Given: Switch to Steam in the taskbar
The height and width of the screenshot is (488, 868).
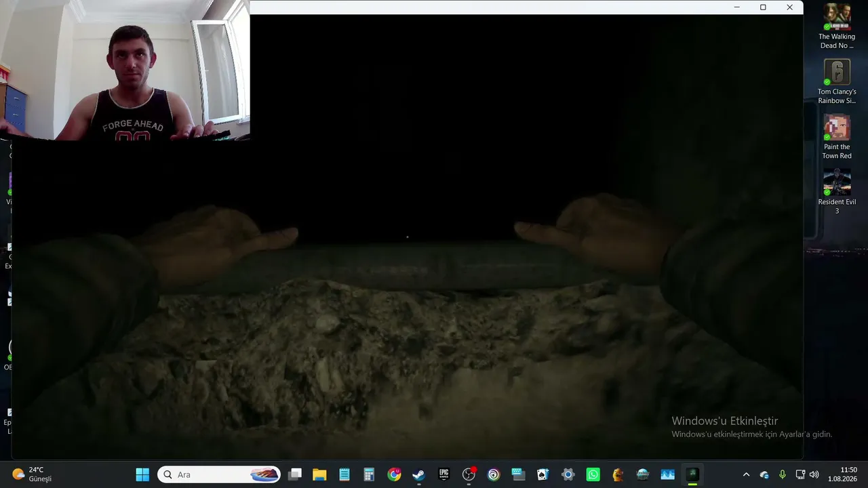Looking at the screenshot, I should (x=418, y=474).
